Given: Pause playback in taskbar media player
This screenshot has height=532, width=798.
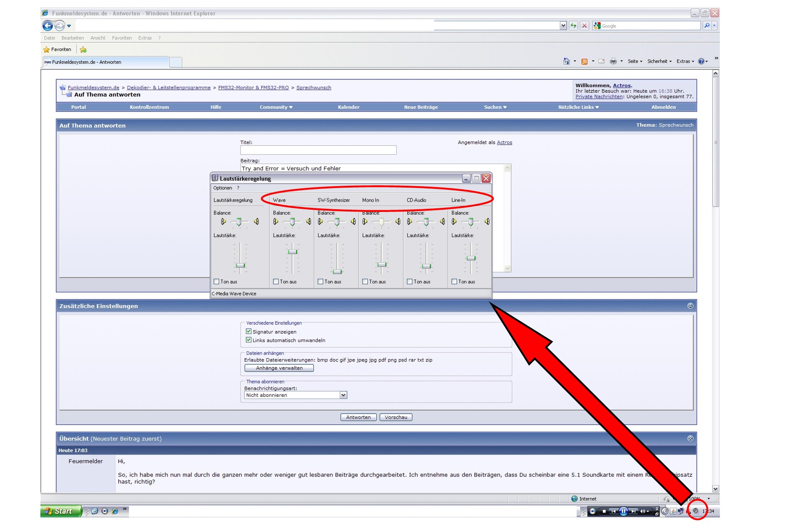Looking at the screenshot, I should tap(623, 511).
